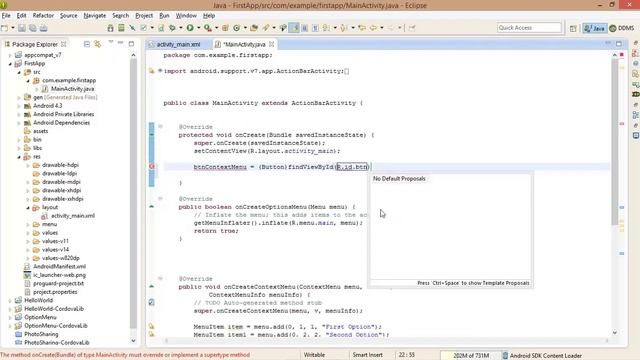The height and width of the screenshot is (360, 640).
Task: Click the Open Perspective icon
Action: coord(573,28)
